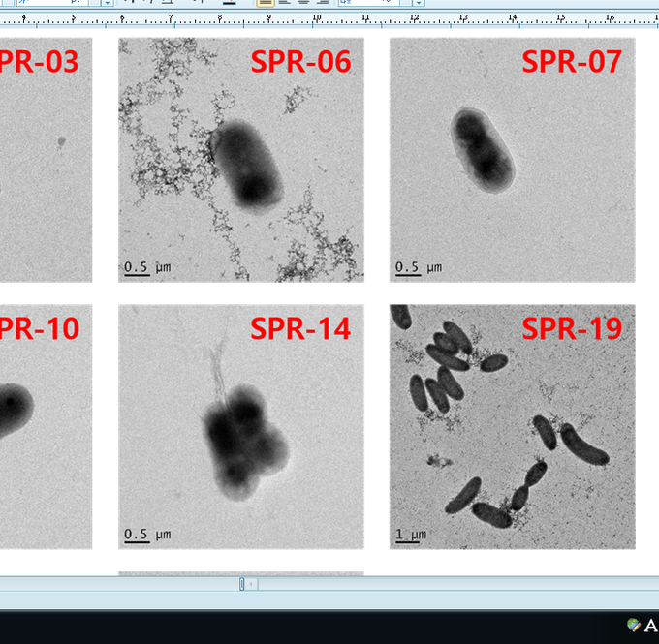
Task: Click the A input method indicator
Action: (651, 625)
